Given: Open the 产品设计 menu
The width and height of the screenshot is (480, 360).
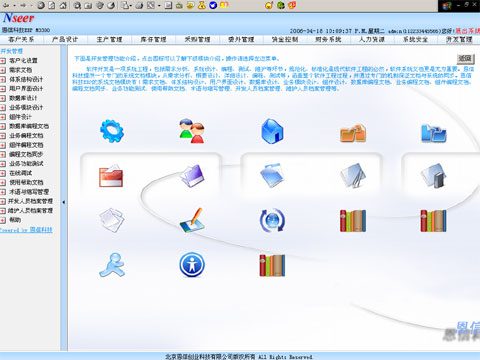Looking at the screenshot, I should pyautogui.click(x=65, y=39).
